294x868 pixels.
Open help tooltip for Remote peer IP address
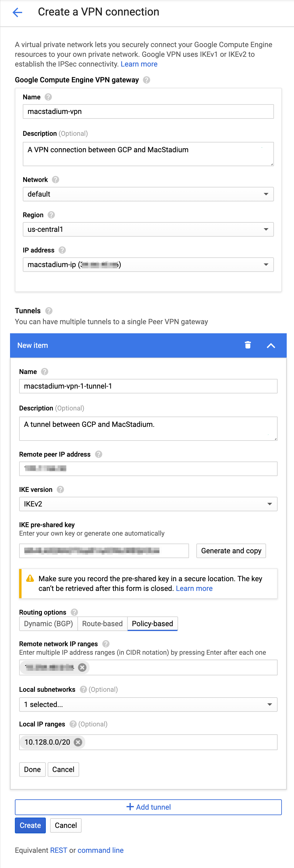pyautogui.click(x=99, y=454)
